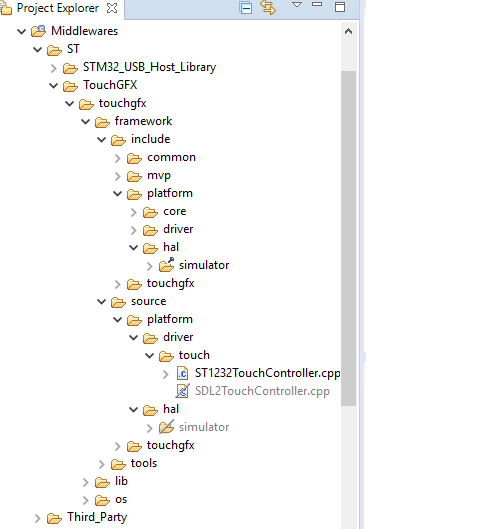This screenshot has width=480, height=529.
Task: Click the framework folder icon
Action: coord(102,122)
